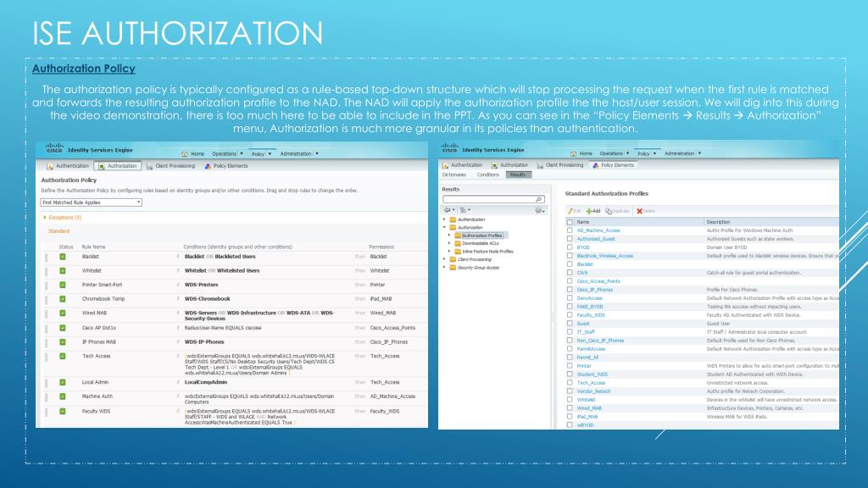Click tree-view icon in Results tree toolbar
Screen dimensions: 868x488
tap(463, 210)
